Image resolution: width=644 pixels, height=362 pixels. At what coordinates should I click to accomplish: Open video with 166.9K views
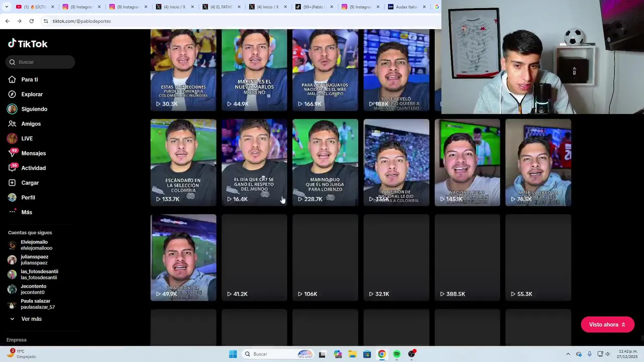point(325,70)
